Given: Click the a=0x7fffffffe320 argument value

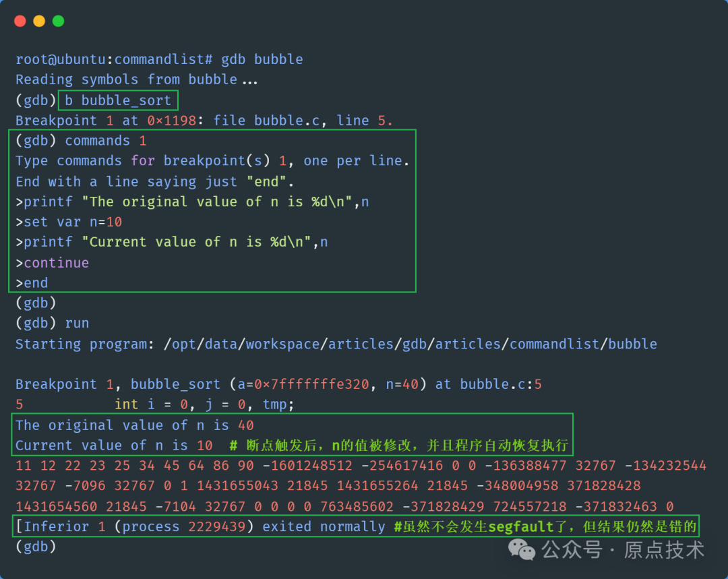Looking at the screenshot, I should [x=303, y=384].
